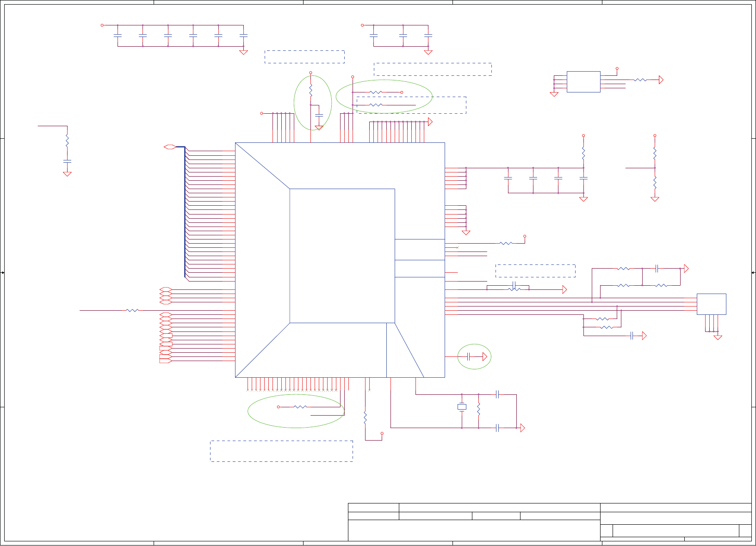Image resolution: width=756 pixels, height=546 pixels.
Task: Click the resistor between small IC and arrow symbol
Action: pos(640,80)
